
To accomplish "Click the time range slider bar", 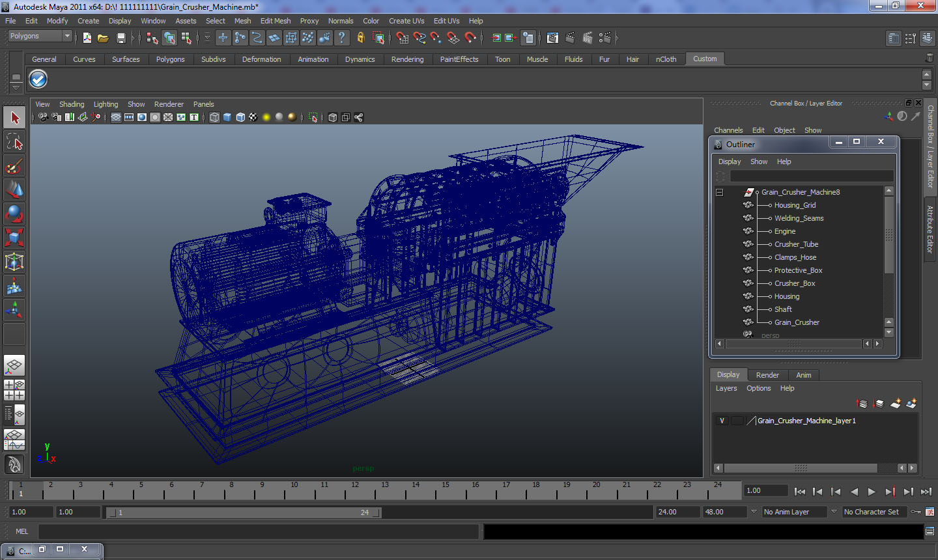I will [244, 512].
